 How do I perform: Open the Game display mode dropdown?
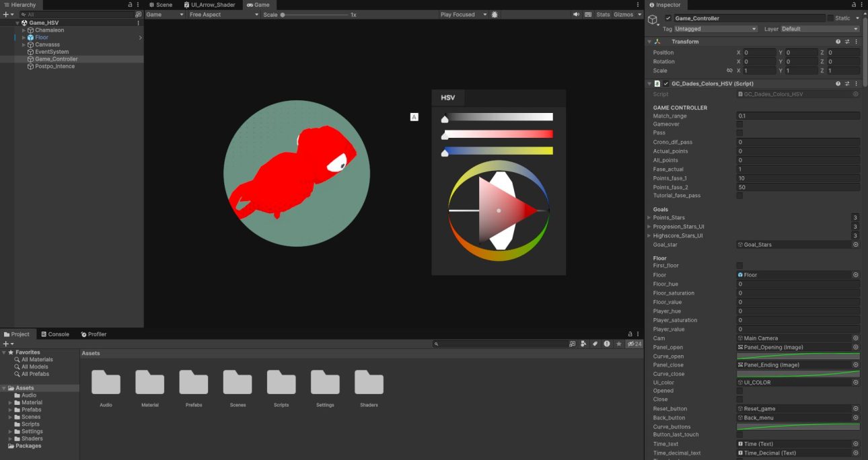coord(166,14)
